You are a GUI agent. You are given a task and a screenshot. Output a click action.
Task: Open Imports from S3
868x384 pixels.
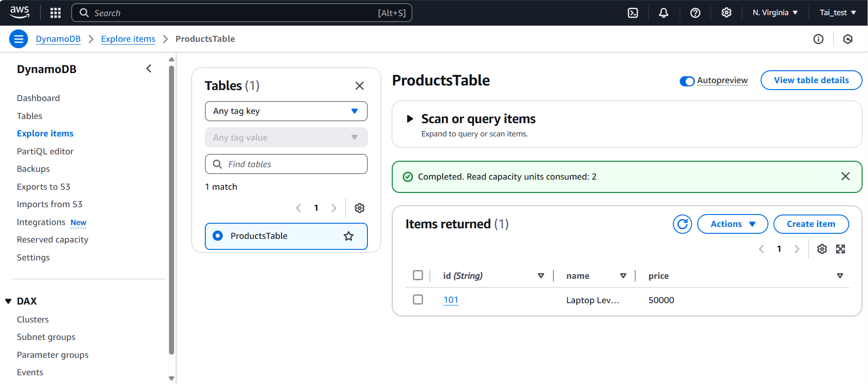50,204
